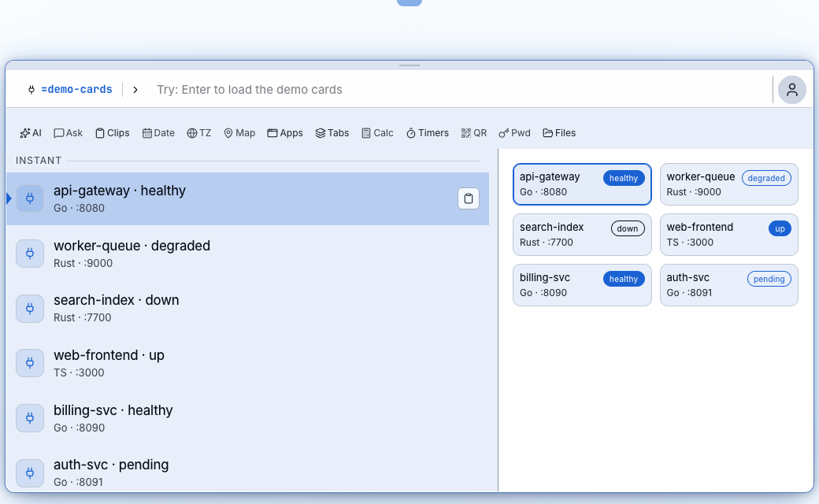Screen dimensions: 819x504
Task: Click 'Go · :8080' under api-gateway row
Action: [79, 209]
